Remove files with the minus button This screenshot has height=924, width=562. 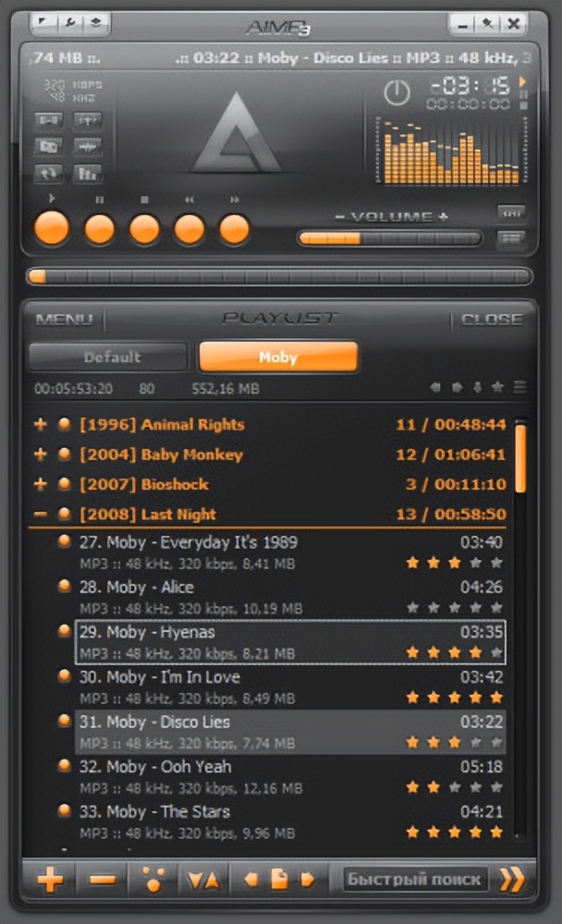point(104,880)
